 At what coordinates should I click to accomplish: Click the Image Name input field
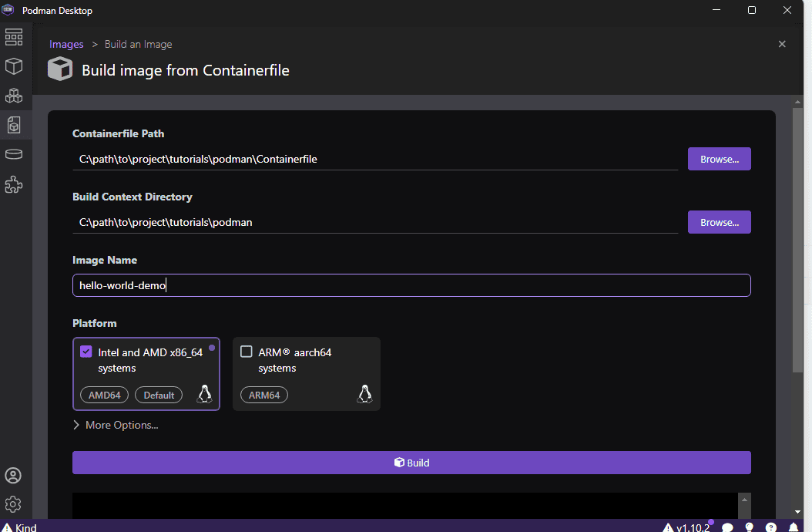411,285
